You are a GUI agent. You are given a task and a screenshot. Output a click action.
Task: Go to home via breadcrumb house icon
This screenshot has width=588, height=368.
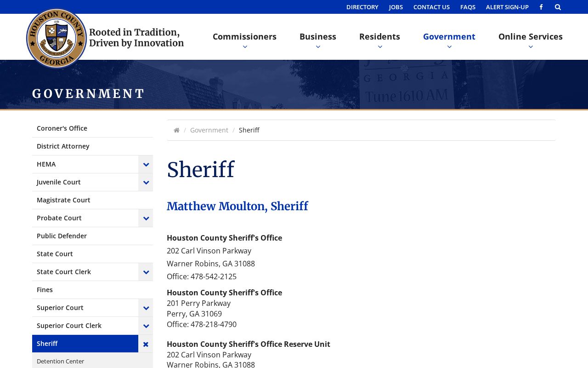176,130
